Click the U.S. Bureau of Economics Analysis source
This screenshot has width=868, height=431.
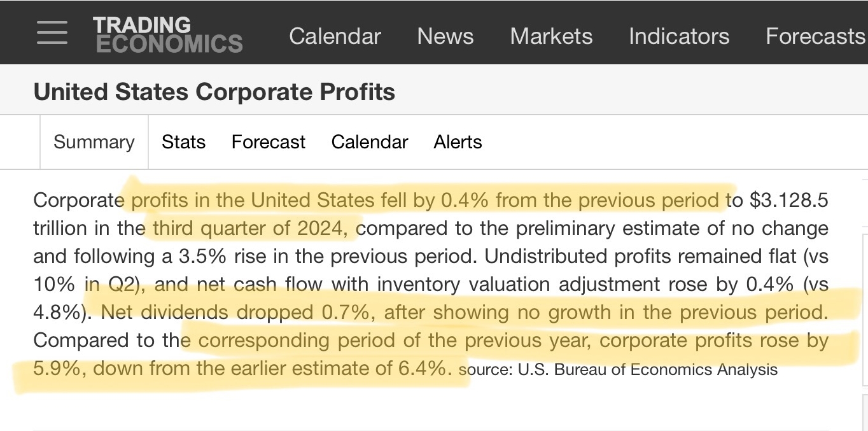(648, 370)
